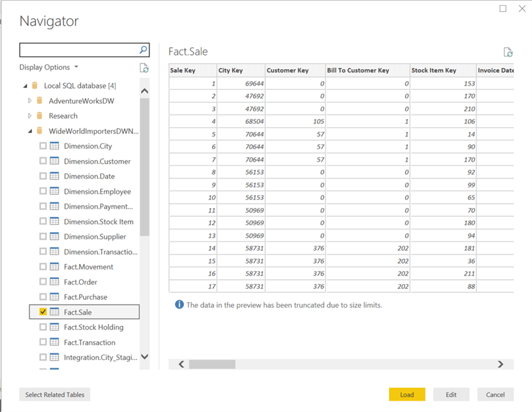Click the refresh icon beside Display Options
Screen dimensions: 532x412
click(x=144, y=68)
